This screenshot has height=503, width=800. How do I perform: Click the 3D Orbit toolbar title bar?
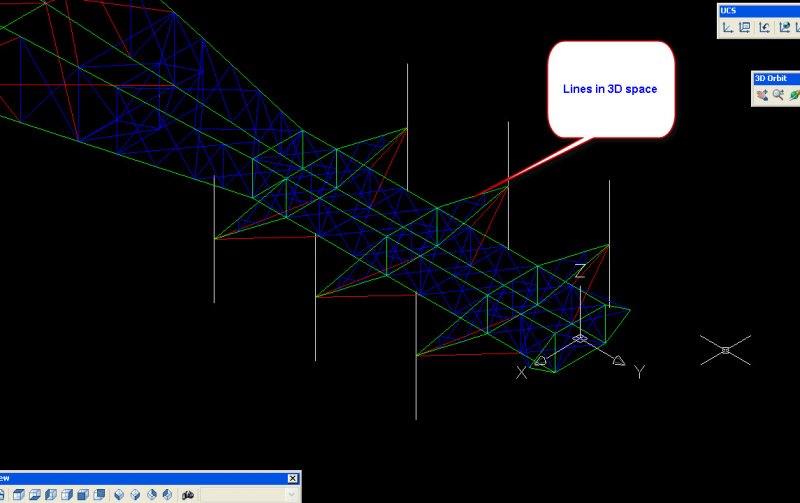[776, 78]
